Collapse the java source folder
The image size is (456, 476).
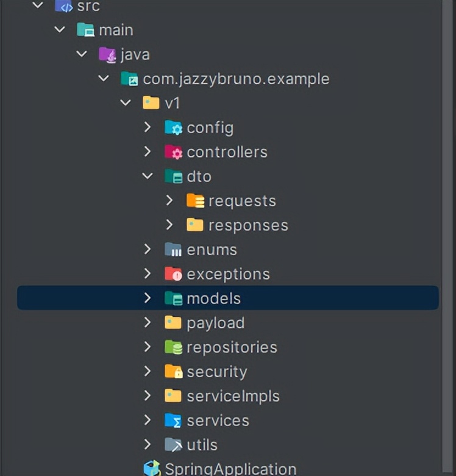tap(82, 54)
